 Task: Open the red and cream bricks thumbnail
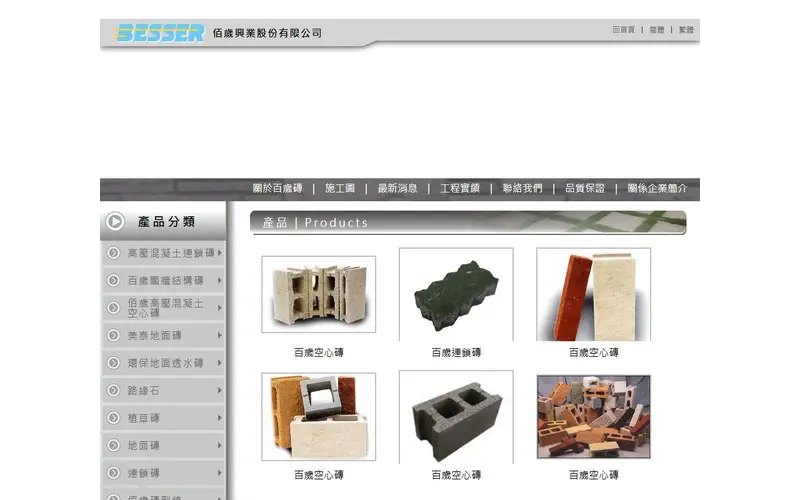click(x=593, y=294)
